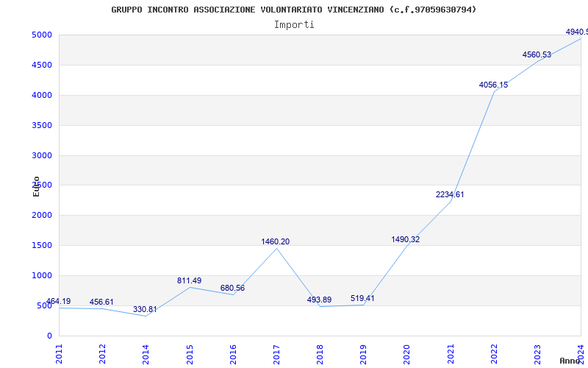
Task: Click the 'Importi' subtitle
Action: [294, 25]
